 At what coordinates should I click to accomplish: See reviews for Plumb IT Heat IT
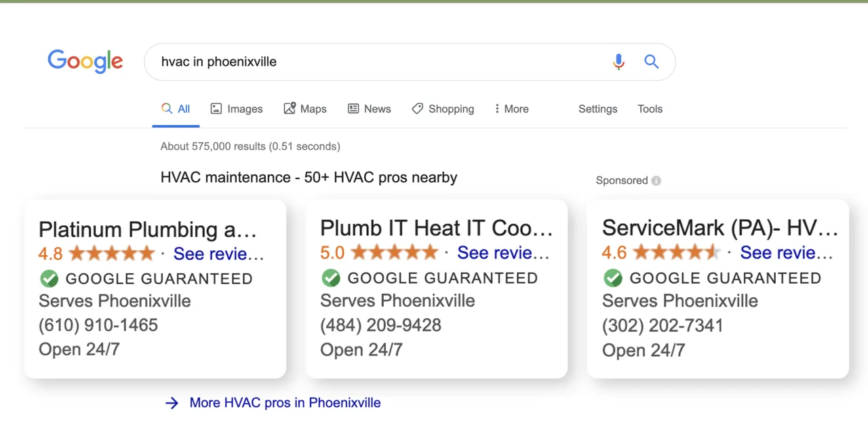(502, 253)
